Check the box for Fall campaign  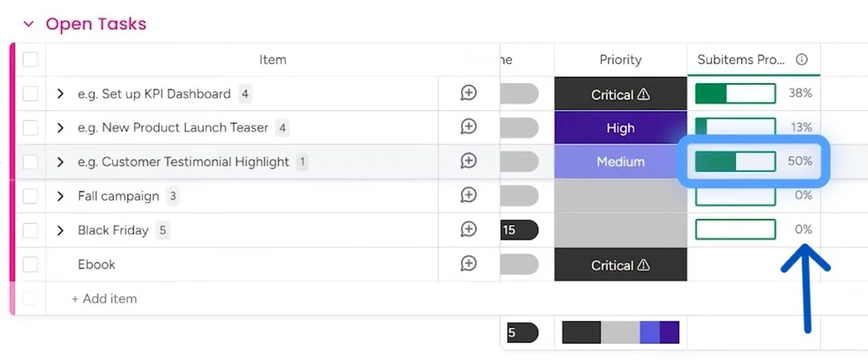click(30, 196)
